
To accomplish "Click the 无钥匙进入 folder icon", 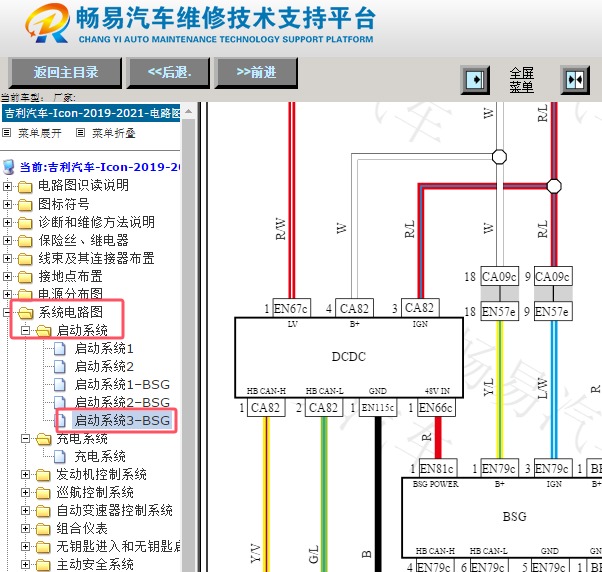I will pyautogui.click(x=43, y=547).
